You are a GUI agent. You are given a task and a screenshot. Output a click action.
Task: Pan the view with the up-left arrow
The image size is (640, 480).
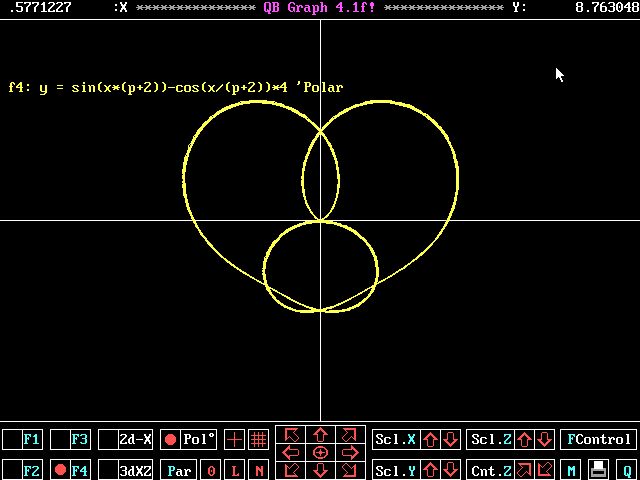pos(291,435)
